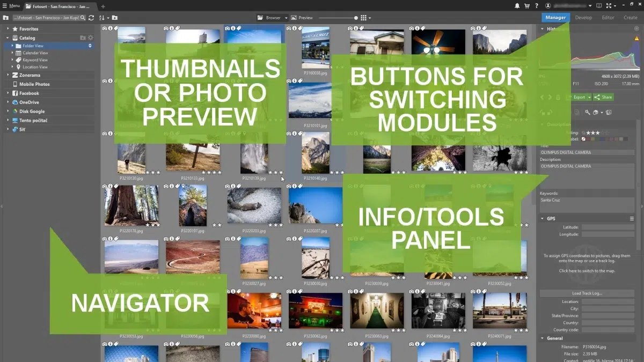Click the Share button
This screenshot has height=362, width=644.
tap(603, 97)
